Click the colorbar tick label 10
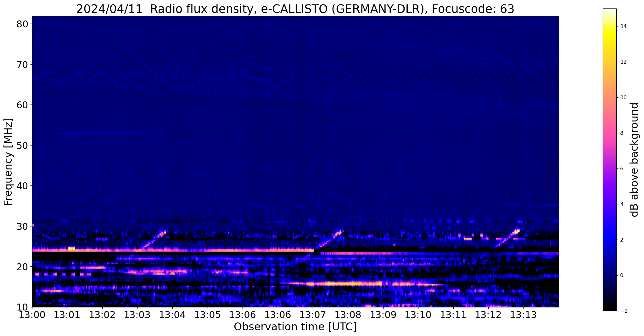Viewport: 644px width, 336px height. [x=623, y=98]
